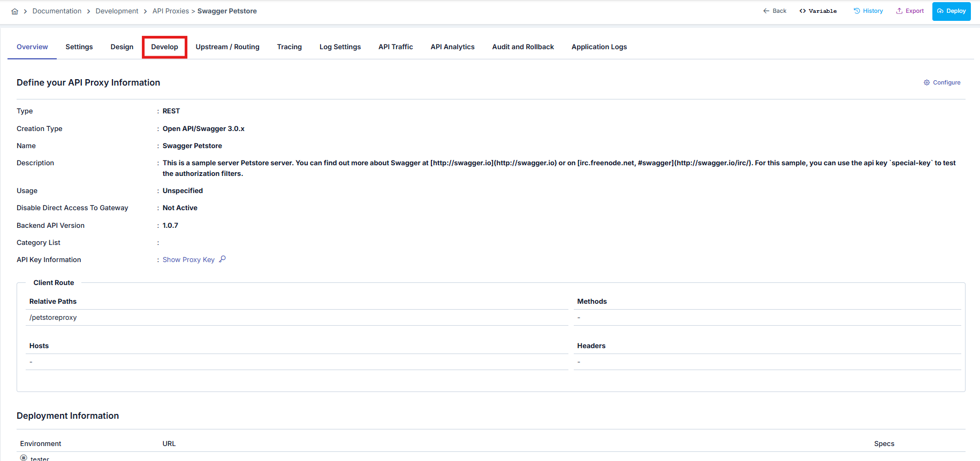Click the Swagger Petstore breadcrumb title

click(x=227, y=11)
